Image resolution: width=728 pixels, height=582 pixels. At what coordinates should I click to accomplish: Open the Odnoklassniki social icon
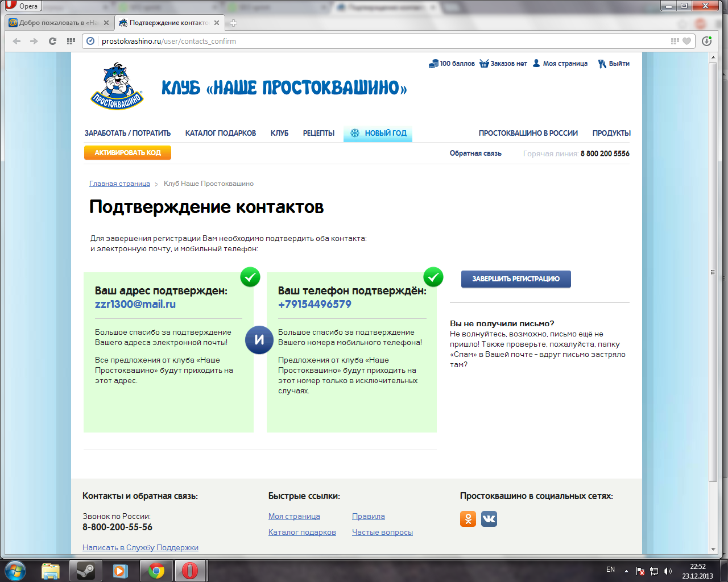coord(468,518)
